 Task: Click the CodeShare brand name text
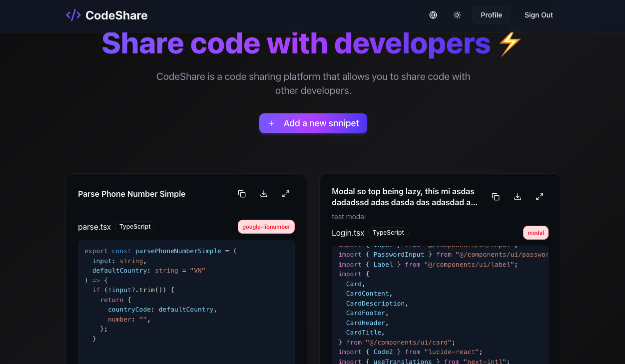coord(116,15)
